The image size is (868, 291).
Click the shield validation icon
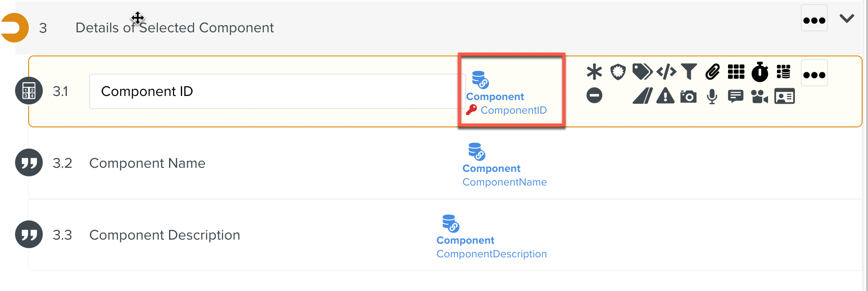pos(618,72)
